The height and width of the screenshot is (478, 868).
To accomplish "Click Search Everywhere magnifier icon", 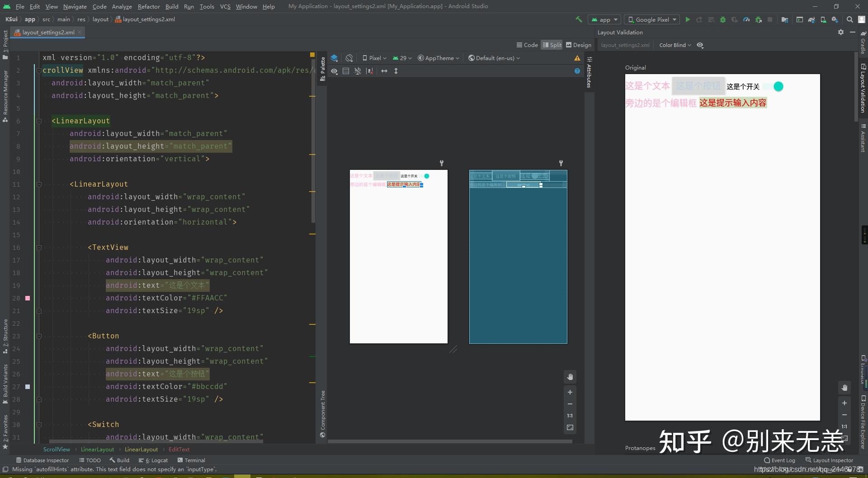I will pos(849,19).
